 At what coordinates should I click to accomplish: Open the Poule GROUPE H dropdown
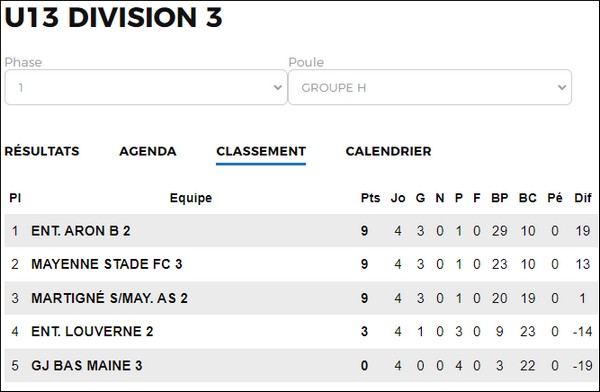click(x=430, y=87)
